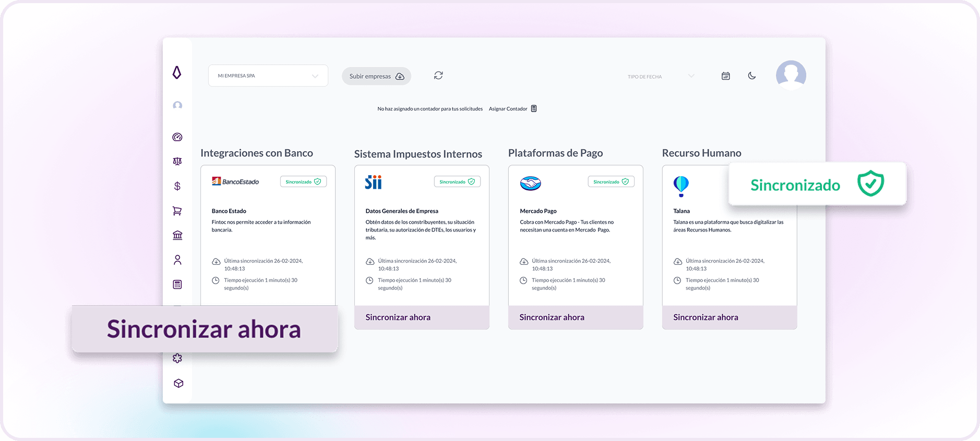Click the Sincronizado badge on Banco Estado card
Screen dimensions: 980x441
tap(303, 181)
